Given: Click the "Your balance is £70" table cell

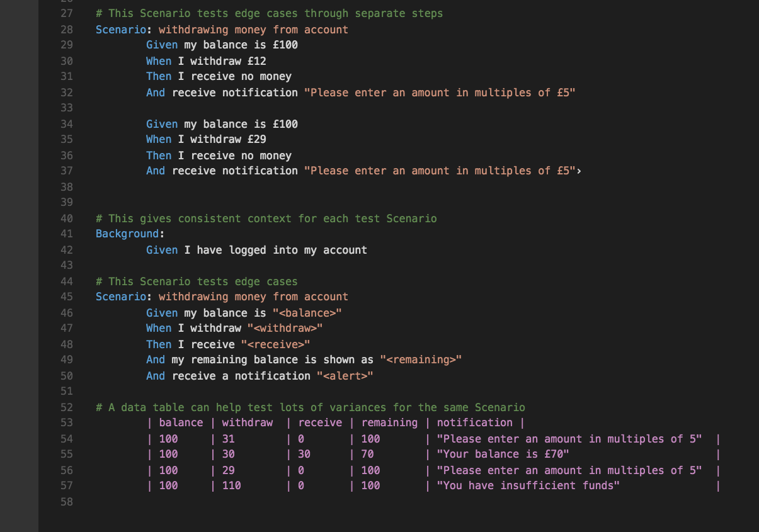Looking at the screenshot, I should coord(503,455).
